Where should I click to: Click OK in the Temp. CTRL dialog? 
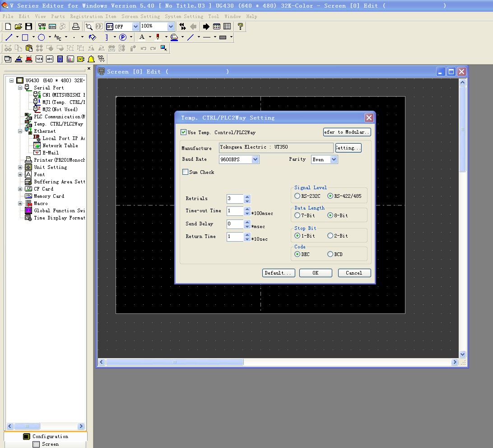pyautogui.click(x=315, y=273)
